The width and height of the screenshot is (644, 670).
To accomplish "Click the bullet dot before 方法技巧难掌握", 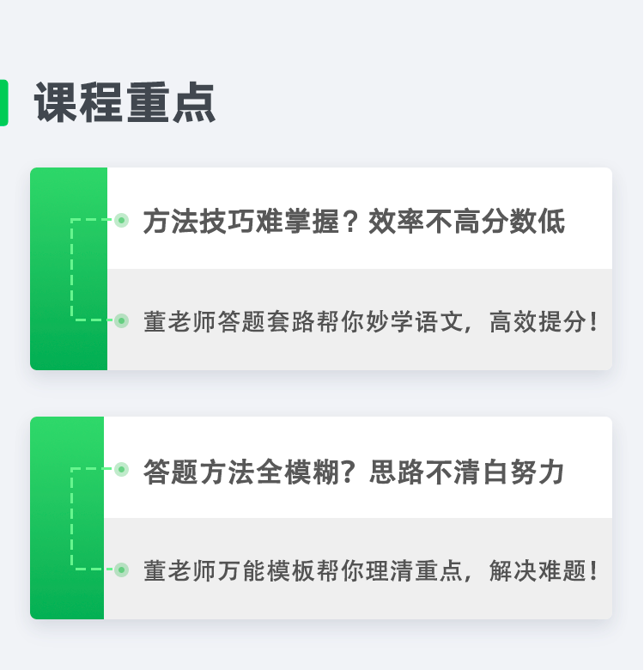I will pyautogui.click(x=122, y=221).
